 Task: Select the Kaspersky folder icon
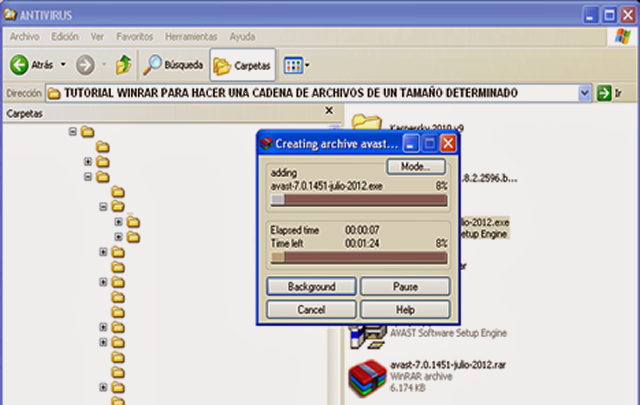tap(366, 122)
